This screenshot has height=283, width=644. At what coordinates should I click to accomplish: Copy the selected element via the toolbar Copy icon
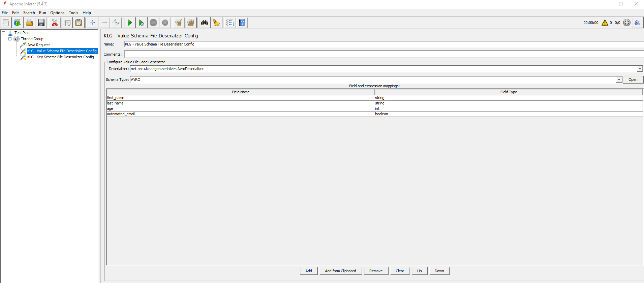(x=67, y=23)
